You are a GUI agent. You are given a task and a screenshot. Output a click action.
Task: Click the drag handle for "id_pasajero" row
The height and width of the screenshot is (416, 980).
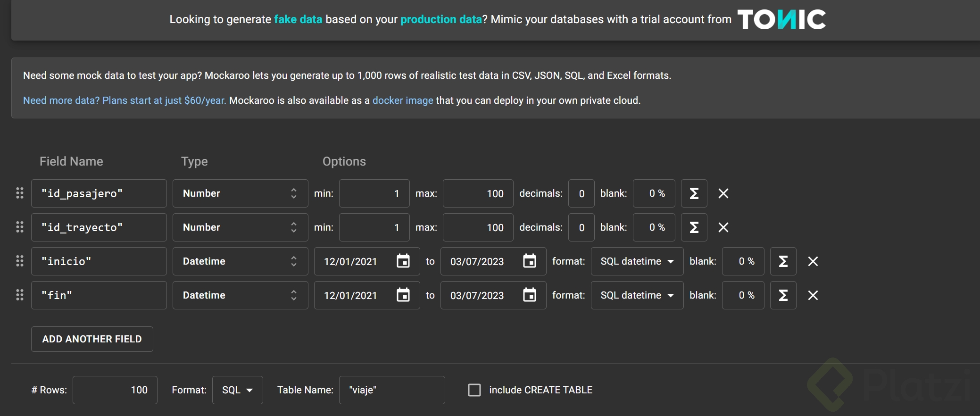tap(20, 193)
